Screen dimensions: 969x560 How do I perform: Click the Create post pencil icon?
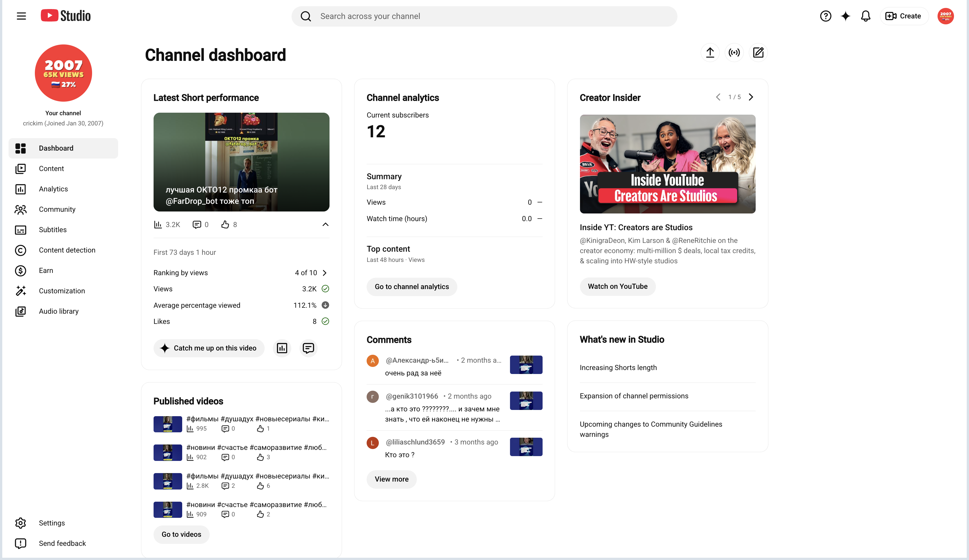click(x=758, y=53)
